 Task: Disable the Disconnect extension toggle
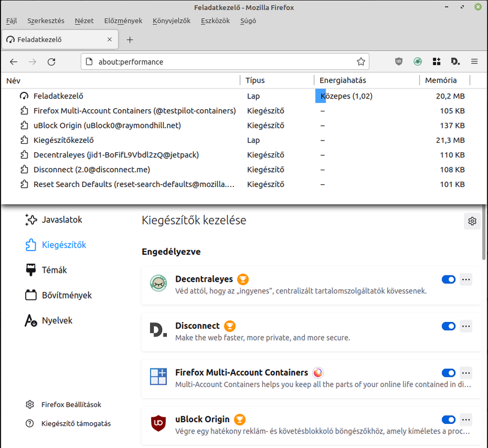[x=448, y=326]
